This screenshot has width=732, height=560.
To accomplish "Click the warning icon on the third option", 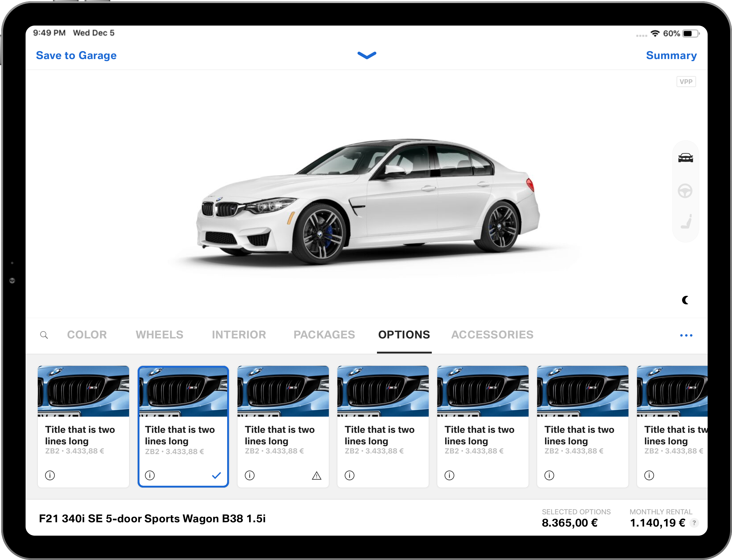I will click(316, 475).
